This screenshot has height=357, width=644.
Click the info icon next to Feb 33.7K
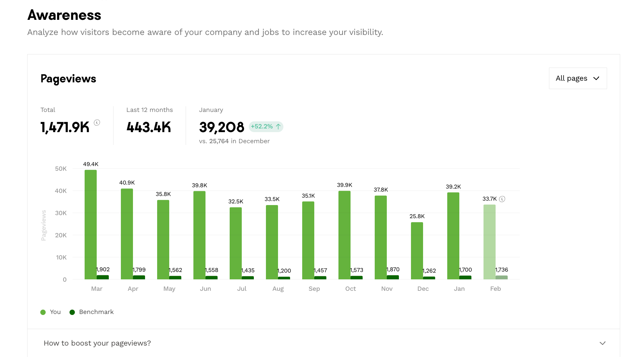pyautogui.click(x=502, y=199)
